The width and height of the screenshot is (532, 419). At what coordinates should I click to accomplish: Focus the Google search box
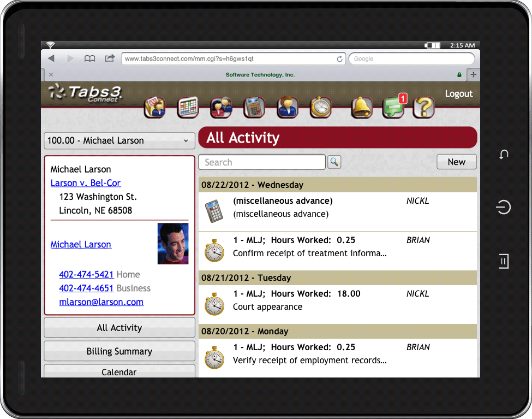tap(411, 58)
